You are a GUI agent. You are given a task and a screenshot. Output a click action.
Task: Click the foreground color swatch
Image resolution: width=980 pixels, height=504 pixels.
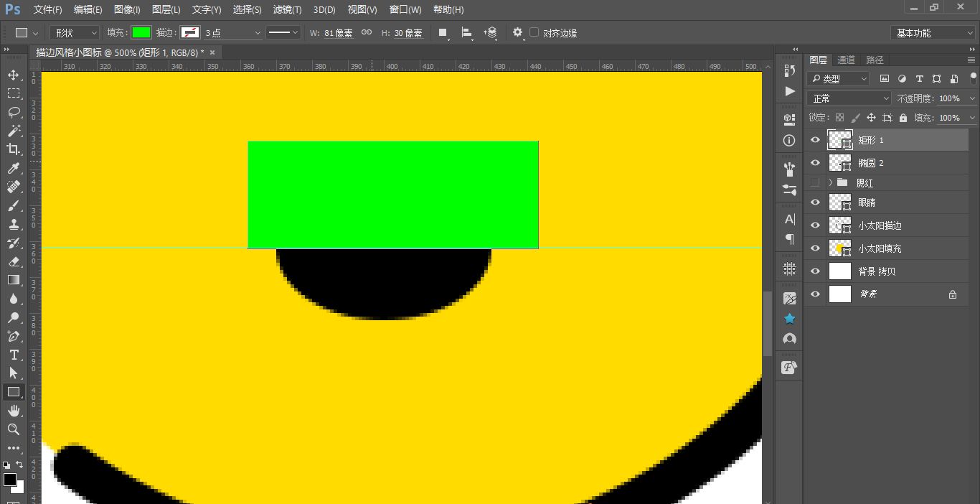[x=9, y=480]
